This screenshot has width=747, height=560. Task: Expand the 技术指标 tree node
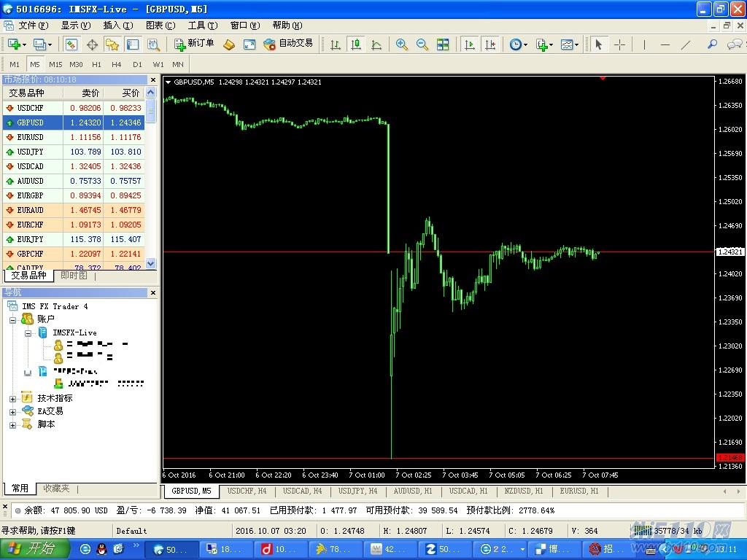pos(12,399)
